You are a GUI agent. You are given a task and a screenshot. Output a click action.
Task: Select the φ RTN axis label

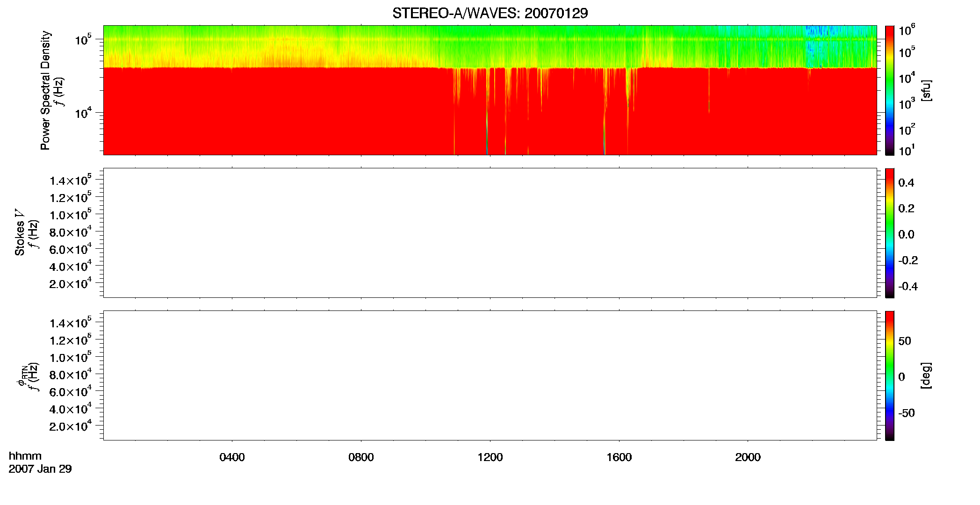click(22, 376)
